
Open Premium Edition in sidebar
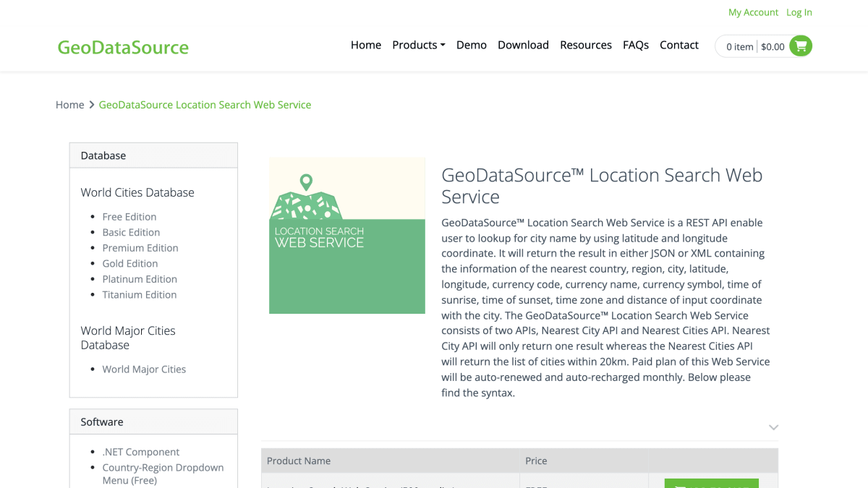[x=140, y=248]
